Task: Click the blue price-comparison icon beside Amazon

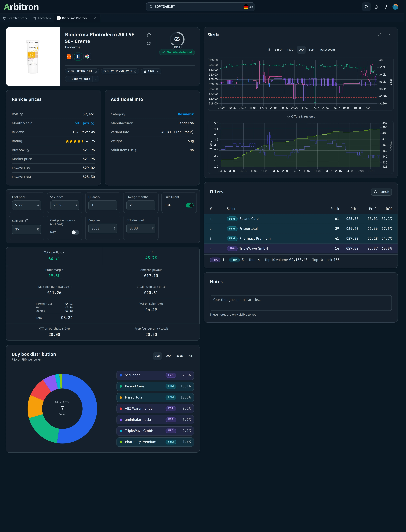Action: coord(78,57)
